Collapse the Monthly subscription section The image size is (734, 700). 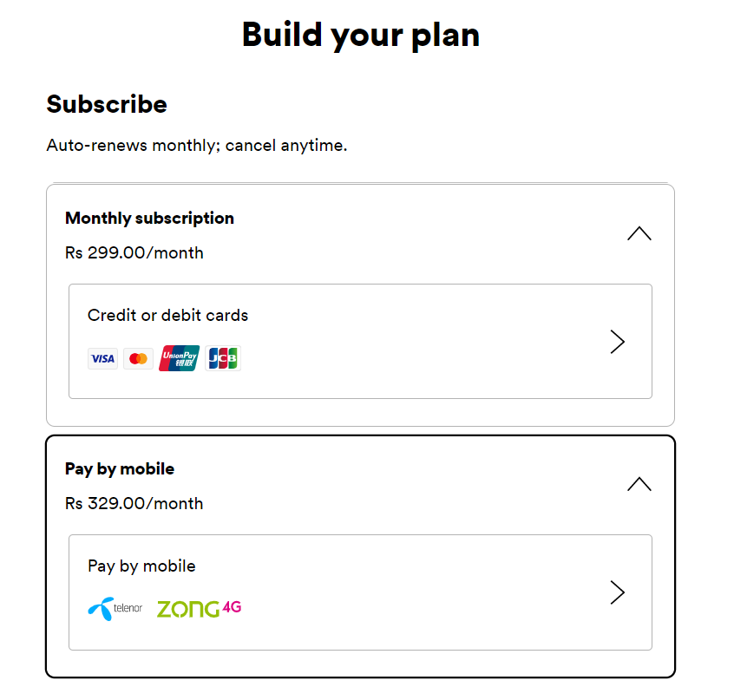click(639, 233)
